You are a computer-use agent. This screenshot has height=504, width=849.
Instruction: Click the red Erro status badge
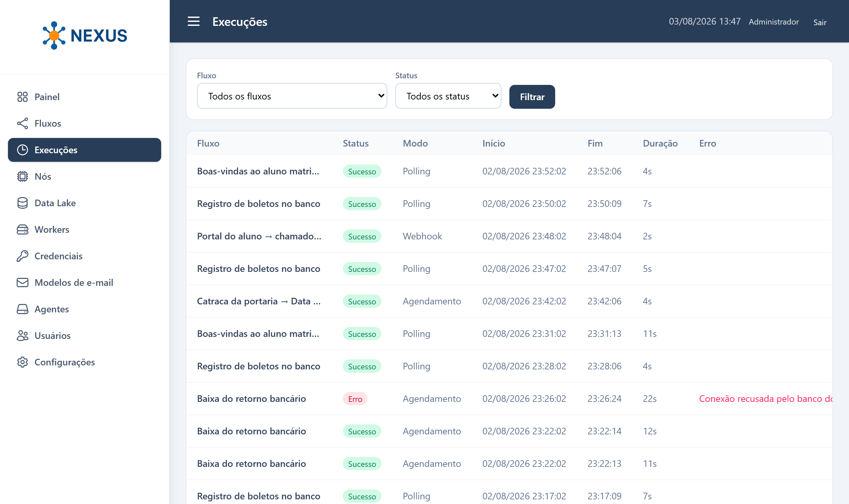[355, 399]
